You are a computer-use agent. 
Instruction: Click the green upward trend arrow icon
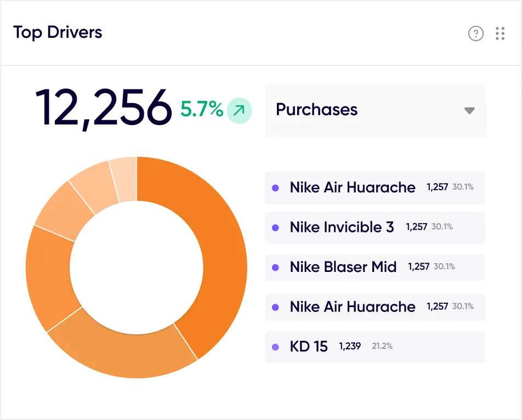[239, 111]
